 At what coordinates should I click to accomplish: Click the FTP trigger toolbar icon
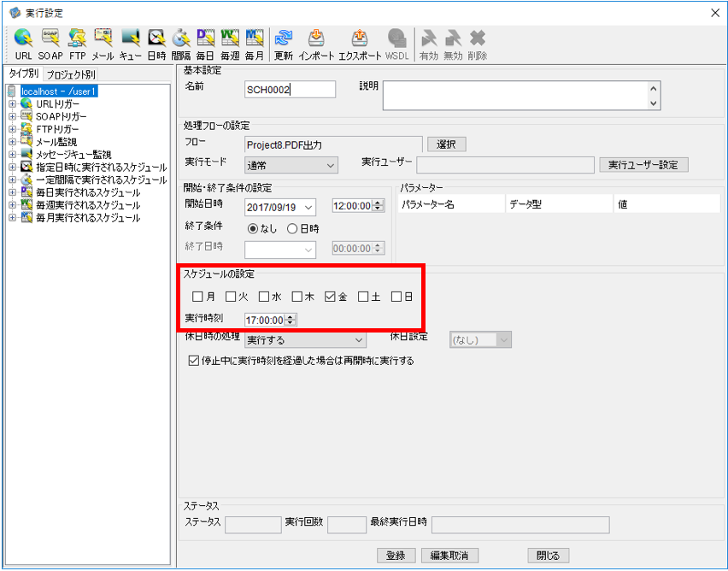click(x=78, y=44)
